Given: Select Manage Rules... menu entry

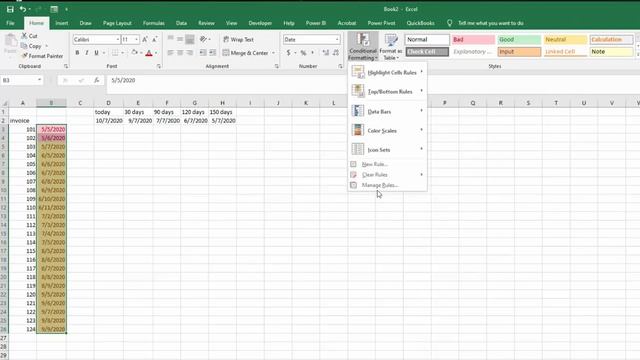Looking at the screenshot, I should pyautogui.click(x=387, y=185).
